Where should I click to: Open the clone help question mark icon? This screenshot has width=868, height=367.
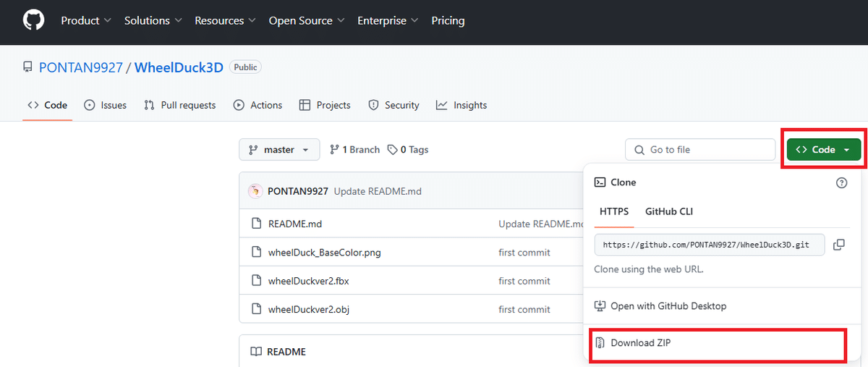pos(841,182)
